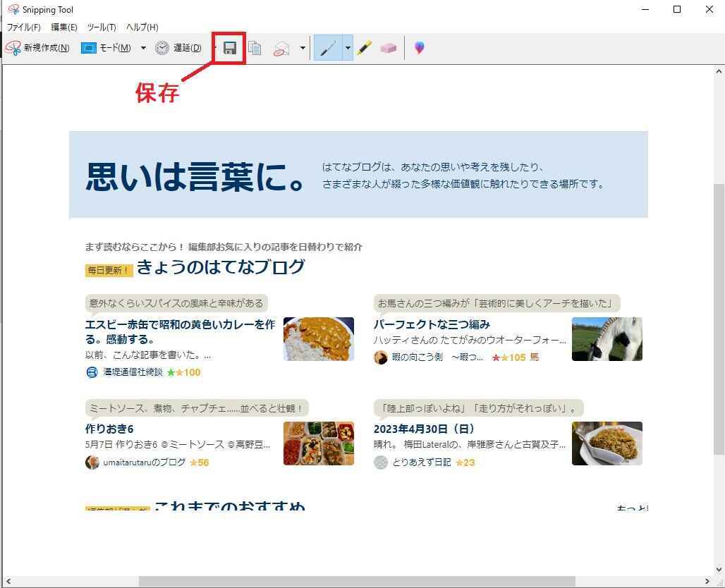Open the ファイル(F) menu

(x=23, y=27)
